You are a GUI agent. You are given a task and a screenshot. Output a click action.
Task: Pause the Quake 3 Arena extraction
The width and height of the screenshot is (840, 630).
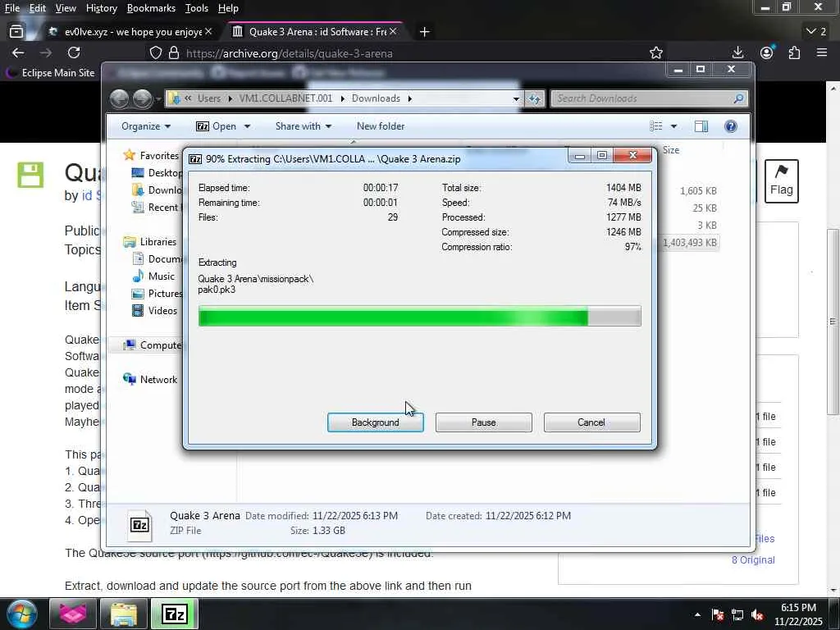pos(483,422)
